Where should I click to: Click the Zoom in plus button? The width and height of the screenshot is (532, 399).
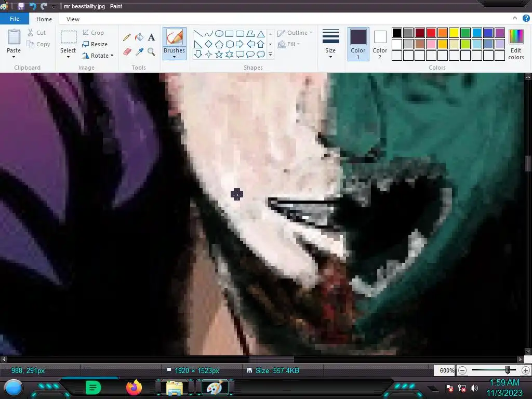(x=526, y=370)
